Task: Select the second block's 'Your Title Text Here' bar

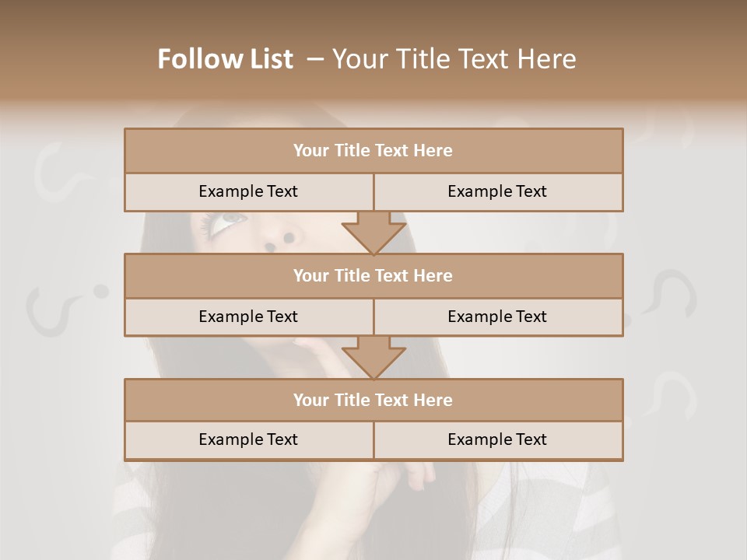Action: click(374, 275)
